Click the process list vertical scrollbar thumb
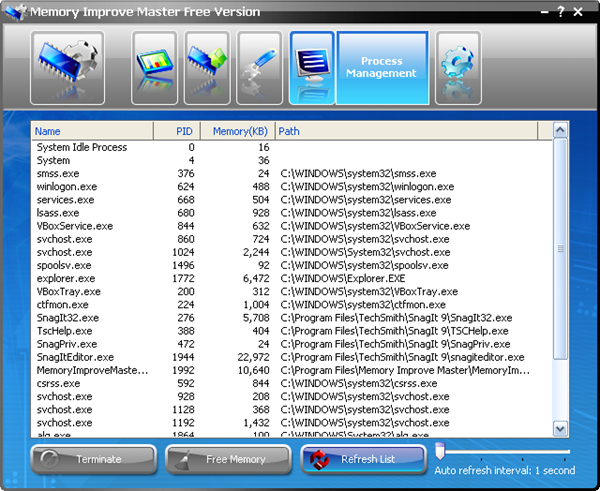The image size is (600, 491). [x=560, y=249]
